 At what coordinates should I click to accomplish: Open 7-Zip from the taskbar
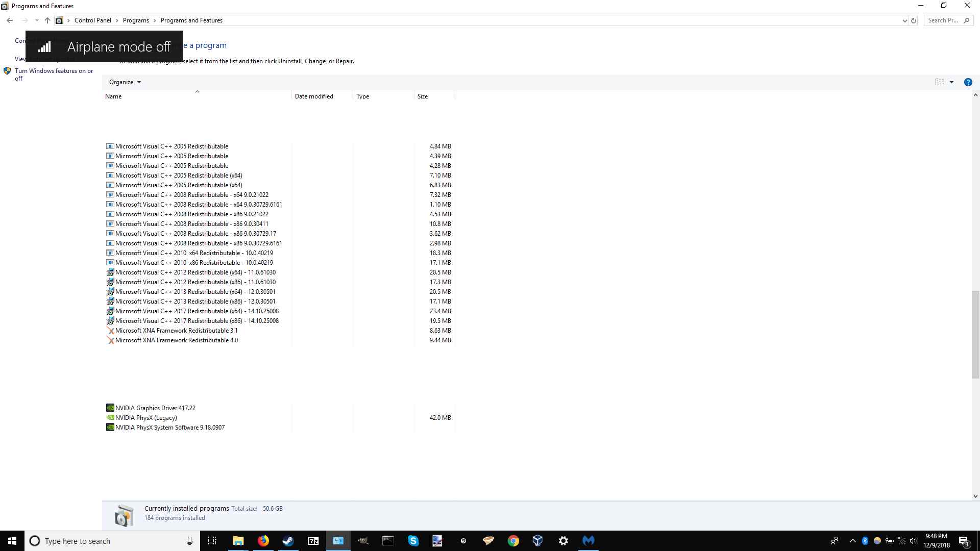click(313, 541)
